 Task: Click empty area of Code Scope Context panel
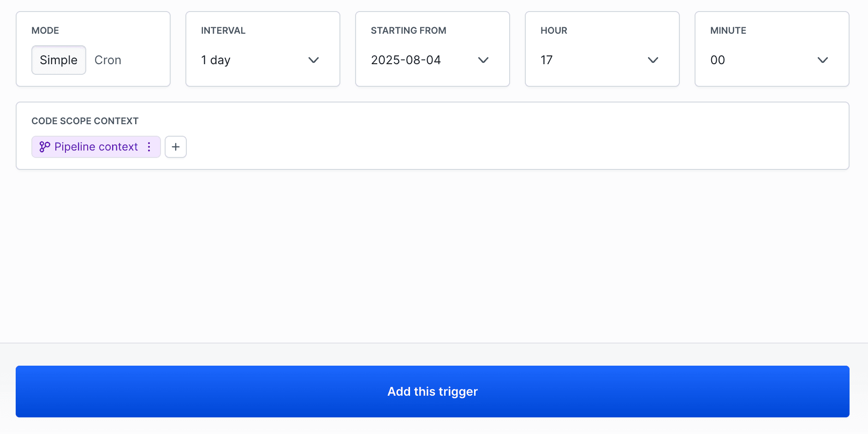point(507,143)
